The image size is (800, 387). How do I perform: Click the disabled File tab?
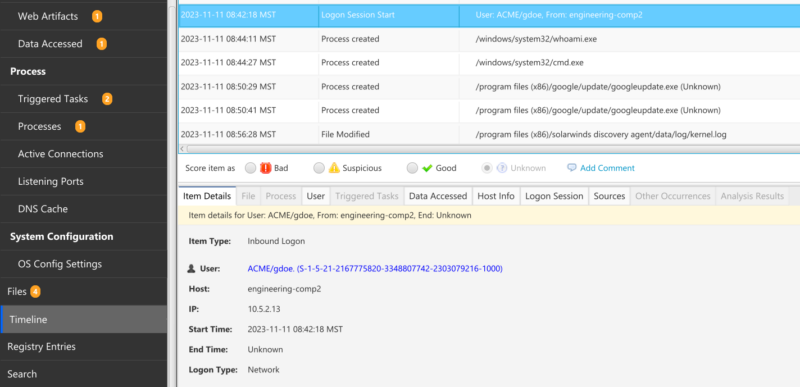tap(248, 196)
